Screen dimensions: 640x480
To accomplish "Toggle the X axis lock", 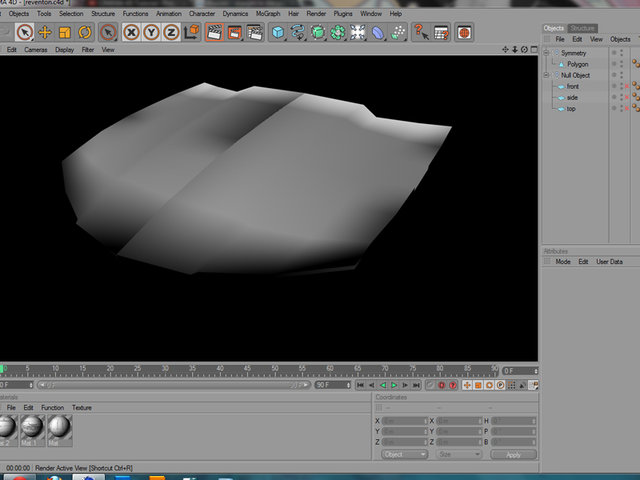I will 131,32.
